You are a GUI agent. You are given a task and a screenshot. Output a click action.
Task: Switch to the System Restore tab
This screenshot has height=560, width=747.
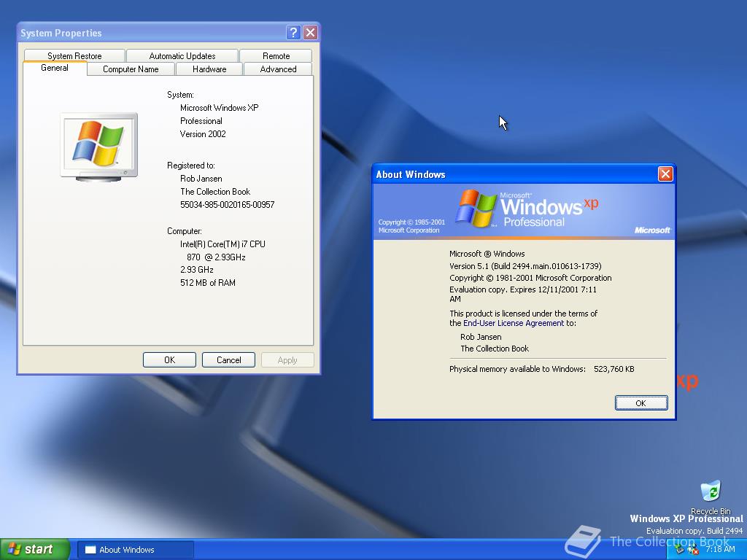click(x=74, y=55)
